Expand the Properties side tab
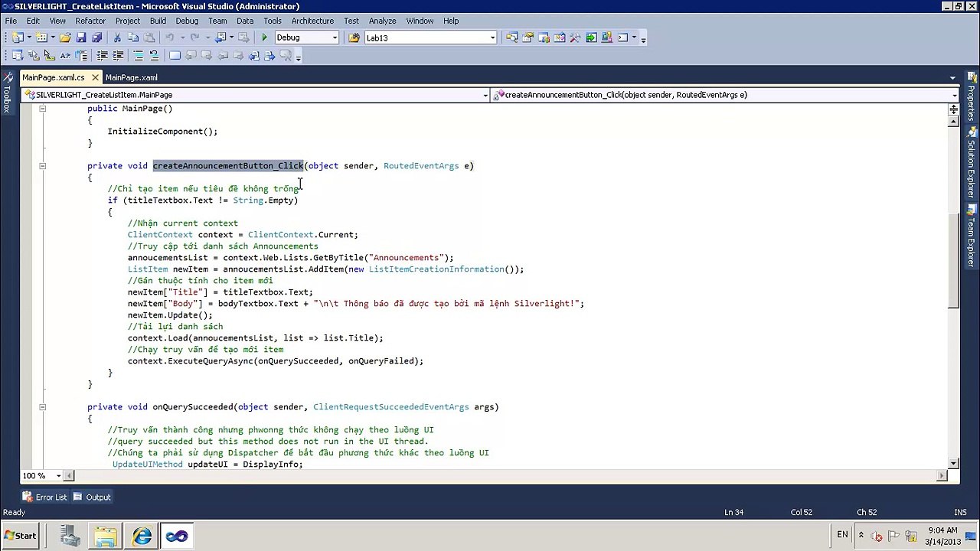 [971, 96]
